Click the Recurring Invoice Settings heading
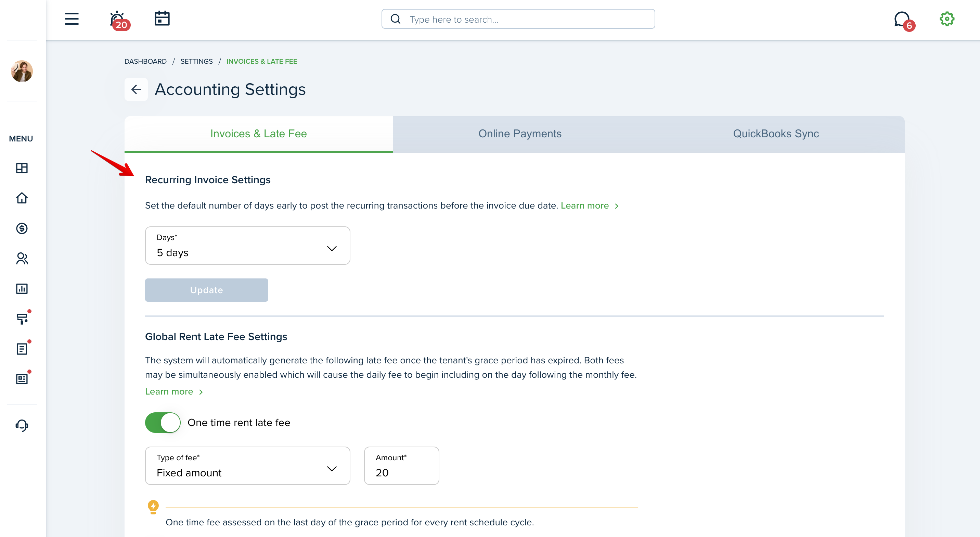 [208, 180]
